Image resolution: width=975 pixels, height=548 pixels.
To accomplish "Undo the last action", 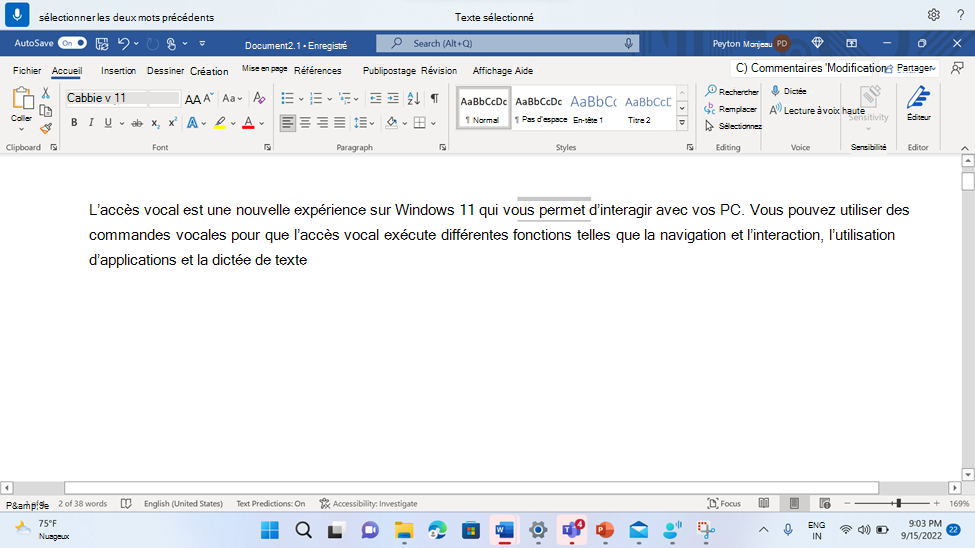I will (x=123, y=44).
